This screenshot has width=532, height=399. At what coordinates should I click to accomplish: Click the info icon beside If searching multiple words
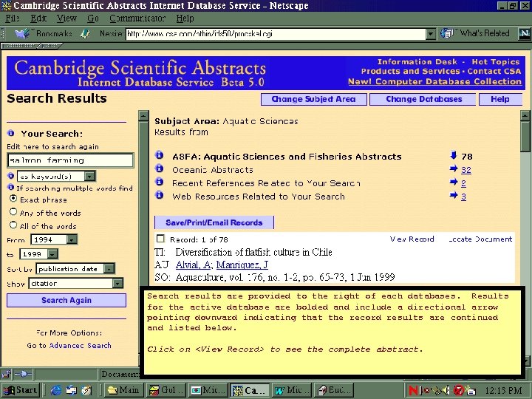10,188
